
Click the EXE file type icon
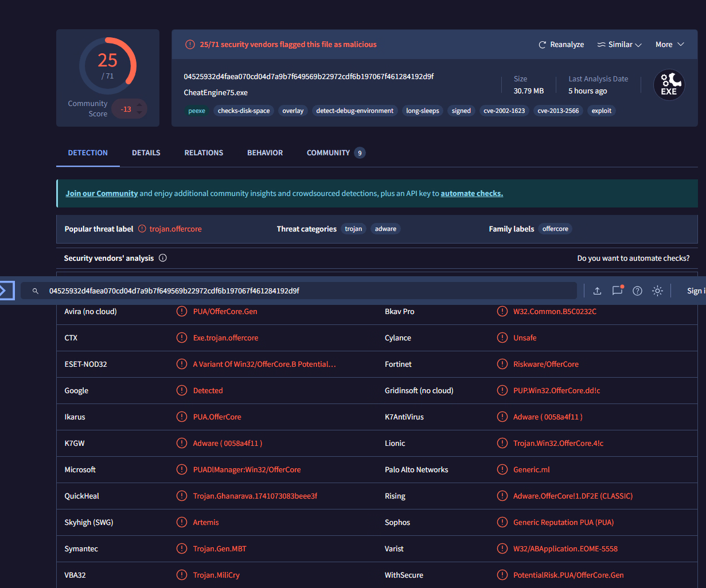pos(669,85)
